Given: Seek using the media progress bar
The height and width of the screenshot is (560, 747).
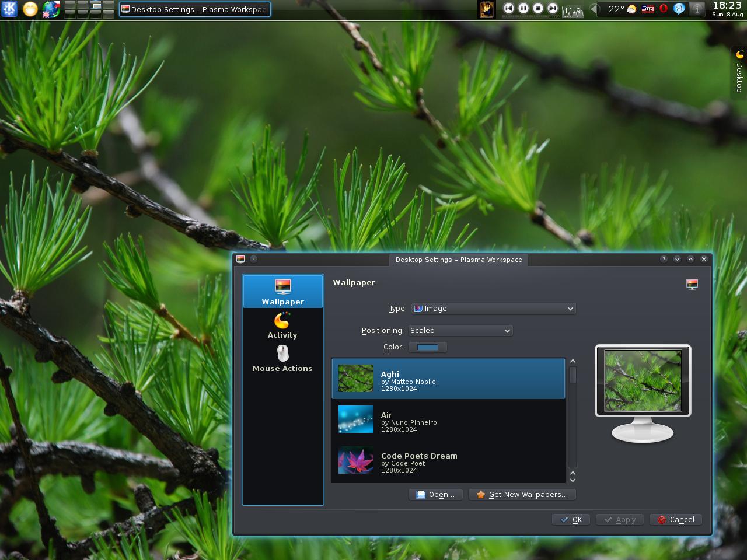Looking at the screenshot, I should [x=530, y=16].
